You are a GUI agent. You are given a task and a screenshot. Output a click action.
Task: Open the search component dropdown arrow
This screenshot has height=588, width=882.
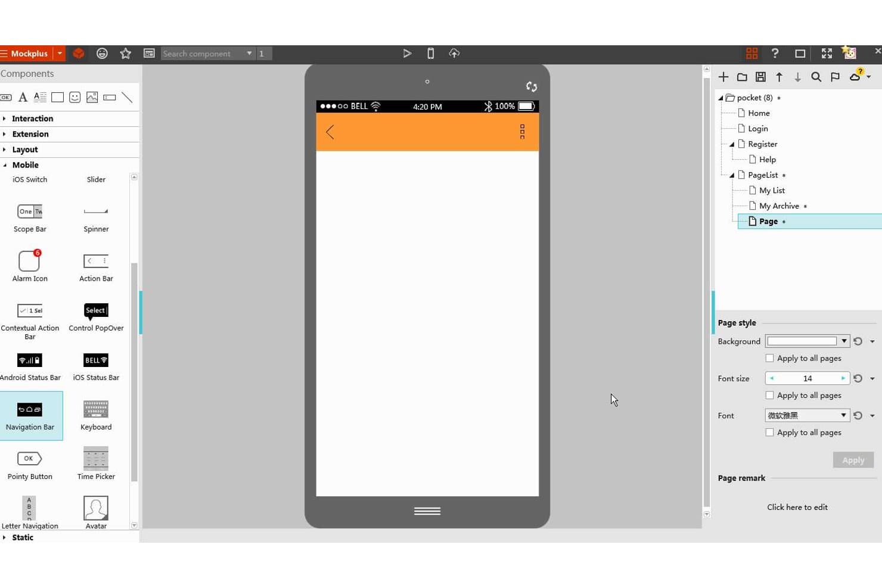(x=249, y=54)
